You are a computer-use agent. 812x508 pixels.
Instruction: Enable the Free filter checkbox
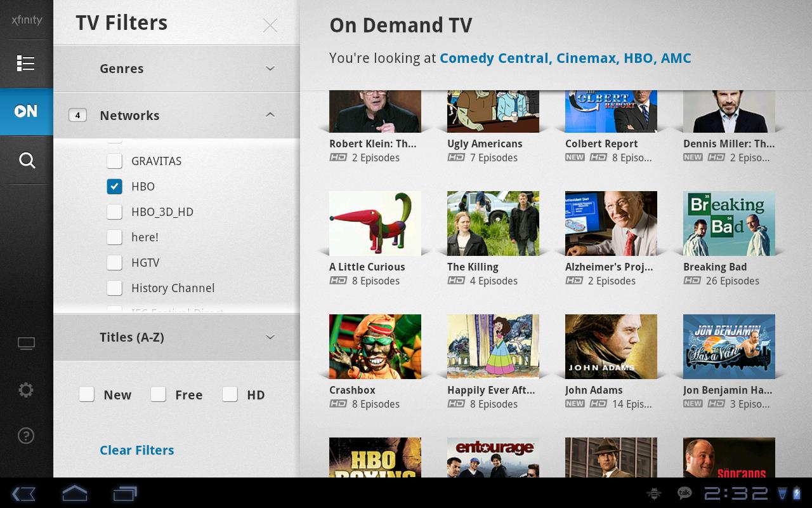coord(159,394)
